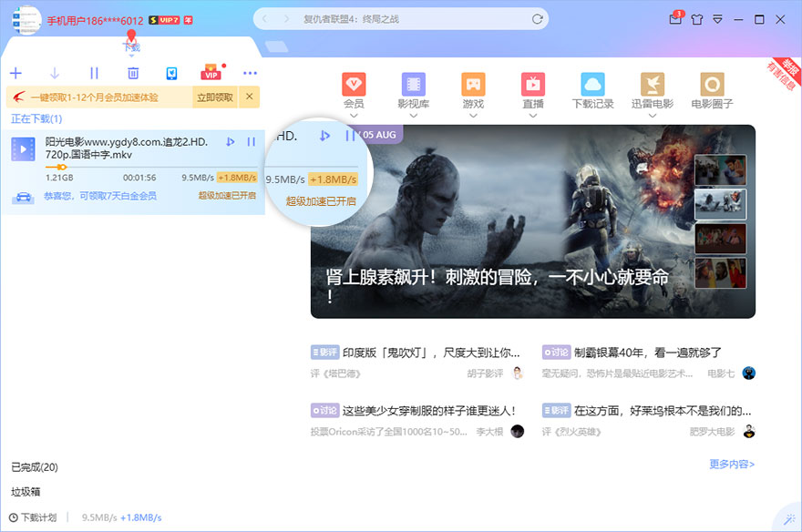
Task: Click the mkv download progress bar
Action: tap(151, 167)
